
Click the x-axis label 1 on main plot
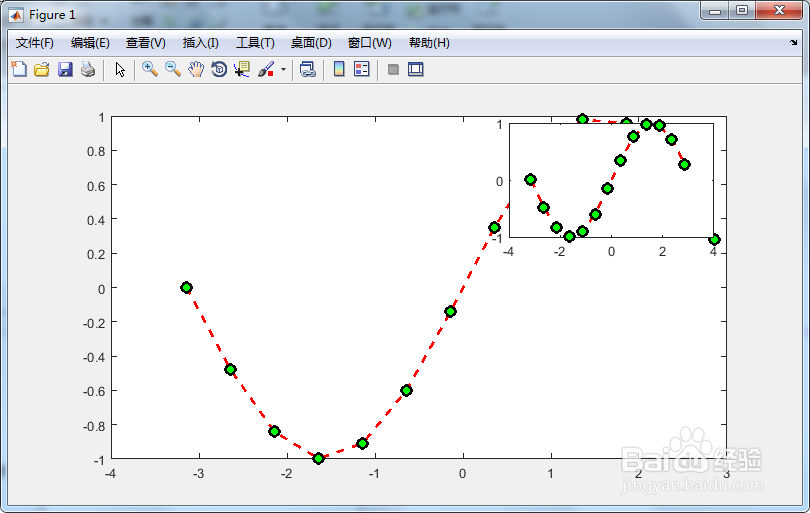551,473
